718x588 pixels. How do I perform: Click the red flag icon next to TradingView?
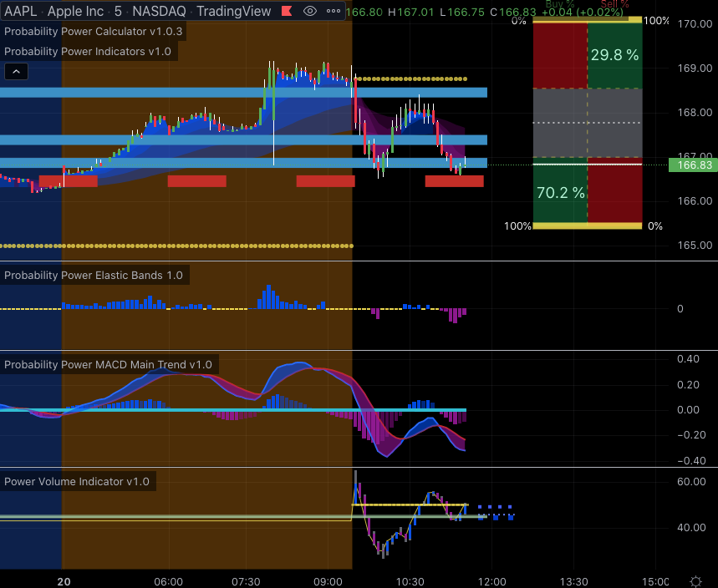287,11
